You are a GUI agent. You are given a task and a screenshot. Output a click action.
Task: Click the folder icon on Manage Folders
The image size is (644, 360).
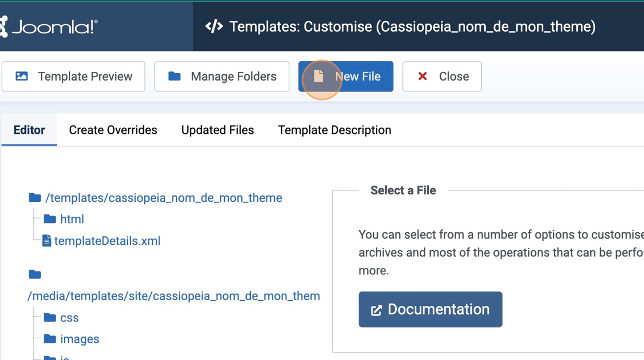point(174,76)
